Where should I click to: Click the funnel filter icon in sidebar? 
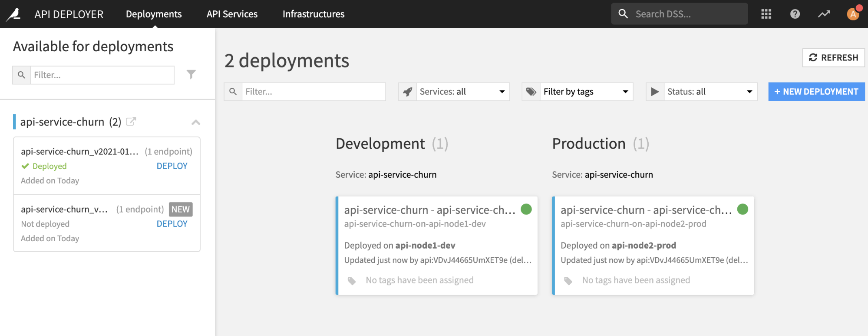(191, 75)
